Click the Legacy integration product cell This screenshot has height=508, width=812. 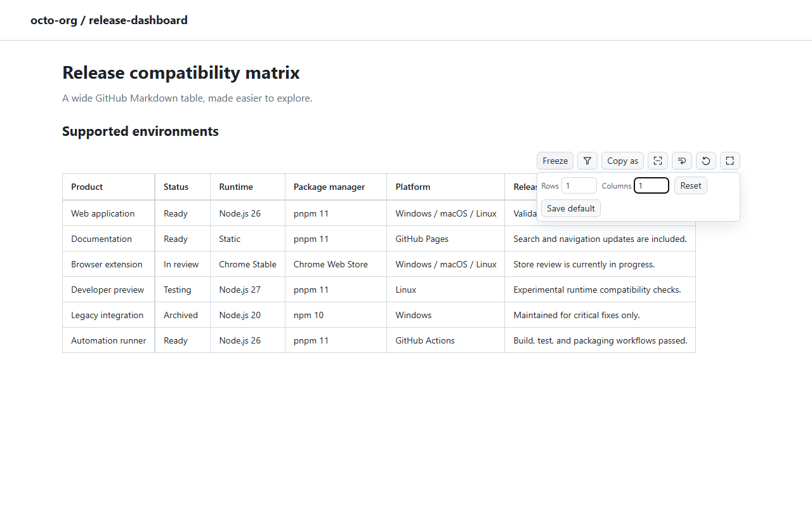click(x=108, y=315)
